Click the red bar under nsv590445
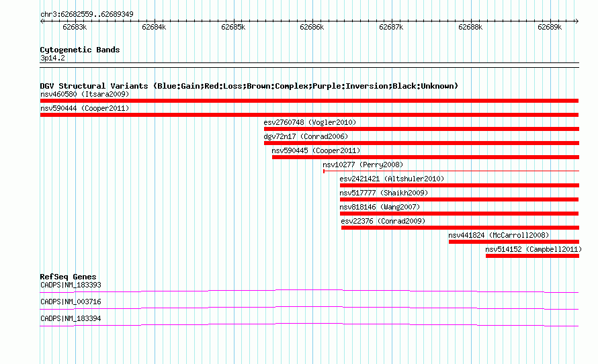 tap(425, 157)
